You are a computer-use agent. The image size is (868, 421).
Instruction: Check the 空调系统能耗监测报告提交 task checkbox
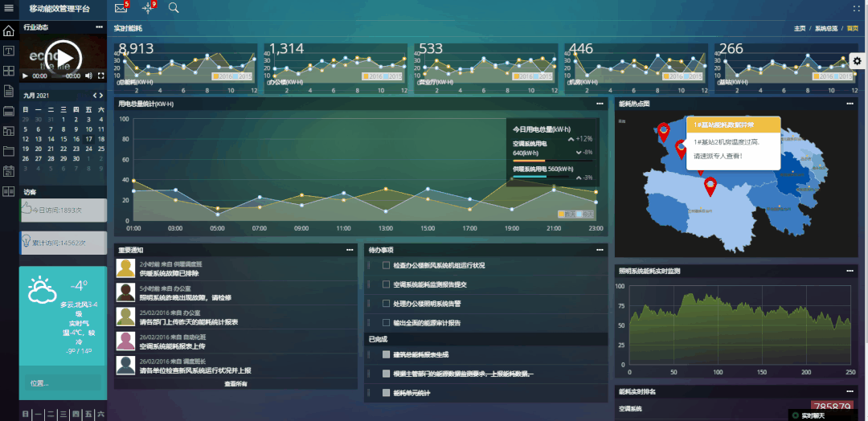[x=387, y=284]
